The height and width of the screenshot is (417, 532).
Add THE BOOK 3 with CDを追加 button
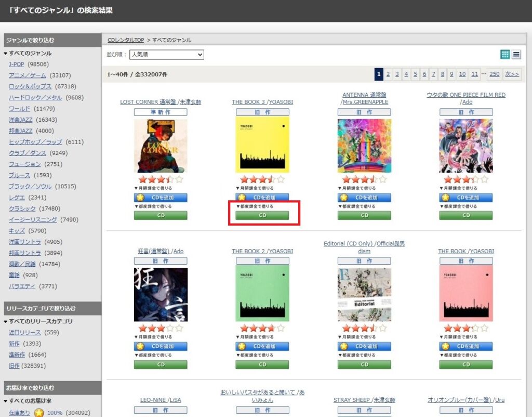pos(262,197)
